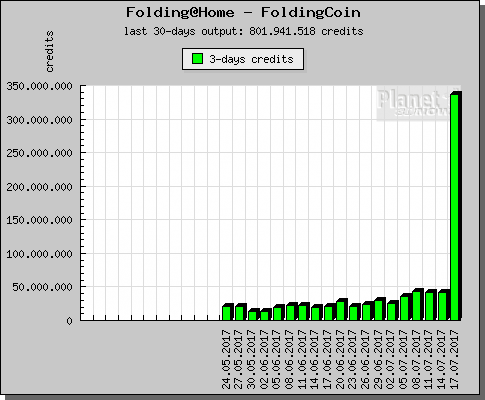This screenshot has height=400, width=485.
Task: Click the 20.06.2017 date label
Action: coord(340,359)
